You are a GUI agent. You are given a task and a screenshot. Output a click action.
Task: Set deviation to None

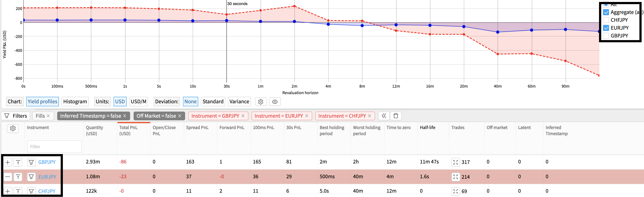(x=191, y=102)
